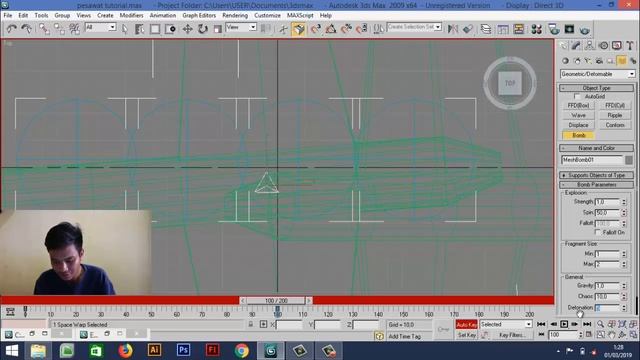Open Schematic View icon

[519, 29]
